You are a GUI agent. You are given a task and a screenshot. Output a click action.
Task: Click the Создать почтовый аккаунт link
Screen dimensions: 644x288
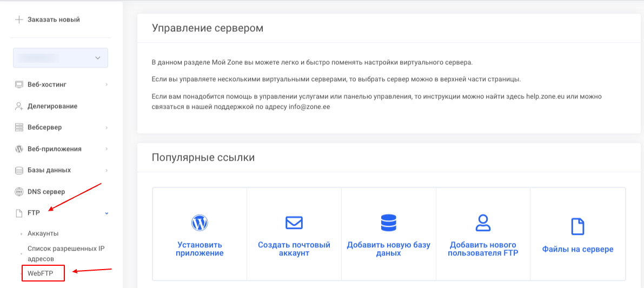tap(294, 249)
